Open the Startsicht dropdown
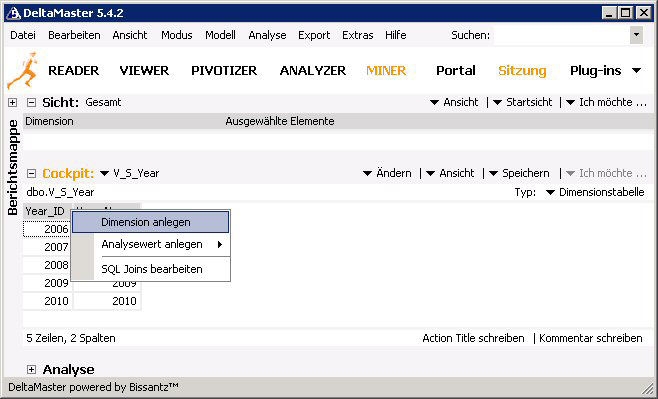This screenshot has width=658, height=399. [x=523, y=102]
